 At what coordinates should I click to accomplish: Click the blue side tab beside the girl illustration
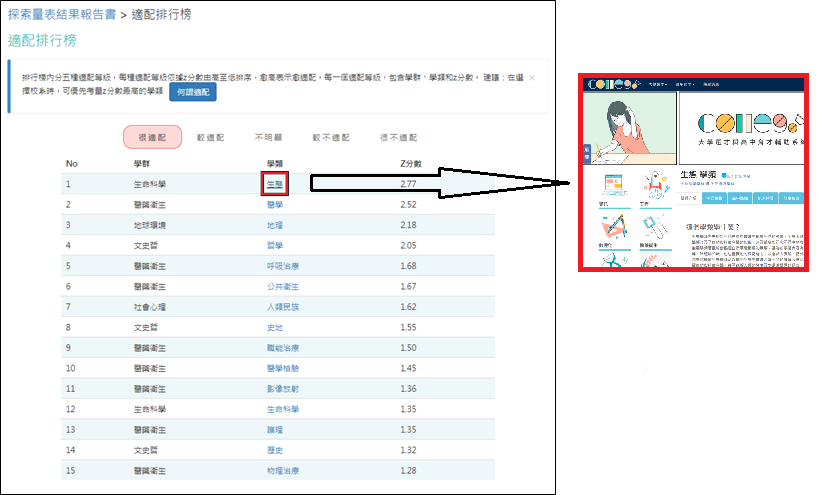click(586, 153)
